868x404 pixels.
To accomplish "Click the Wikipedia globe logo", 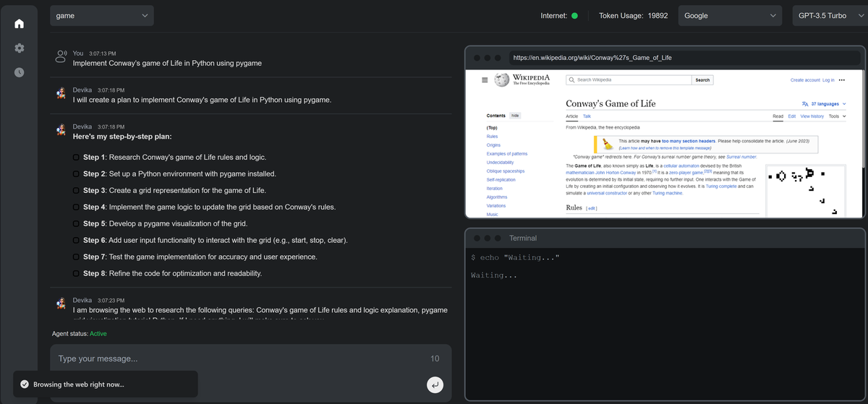I will (x=502, y=79).
